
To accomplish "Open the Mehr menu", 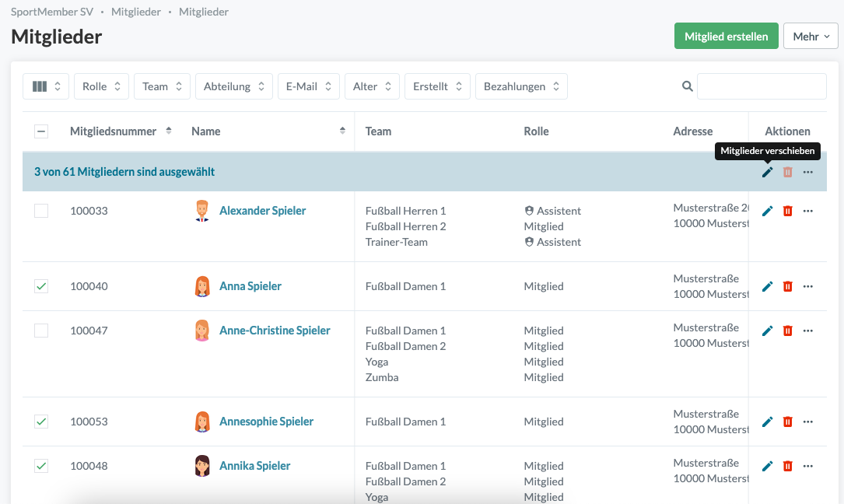I will [811, 37].
